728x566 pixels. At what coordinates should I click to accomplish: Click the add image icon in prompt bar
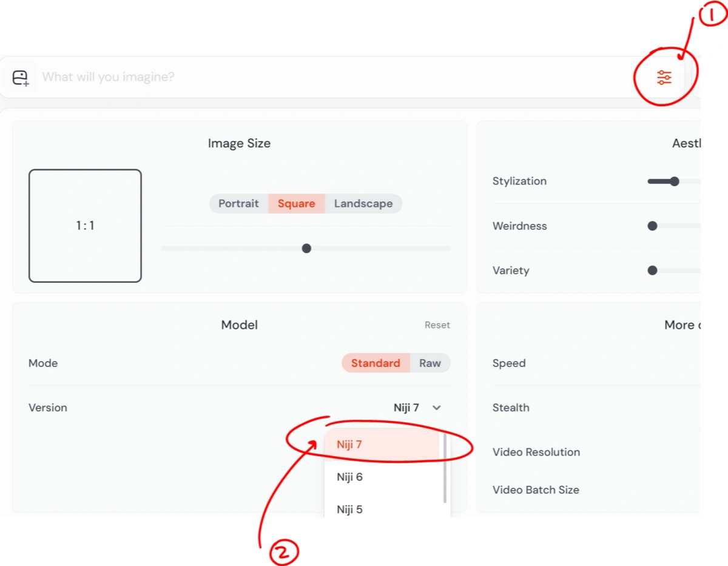[21, 78]
